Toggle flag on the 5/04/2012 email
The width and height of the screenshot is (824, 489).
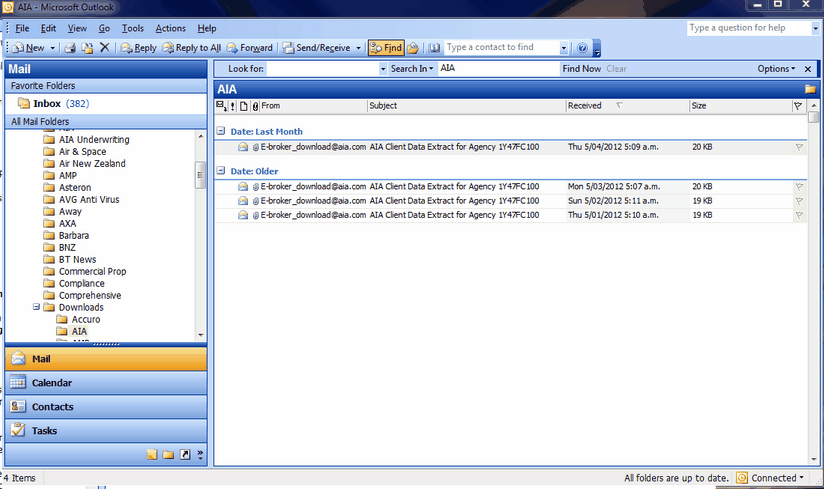point(799,147)
